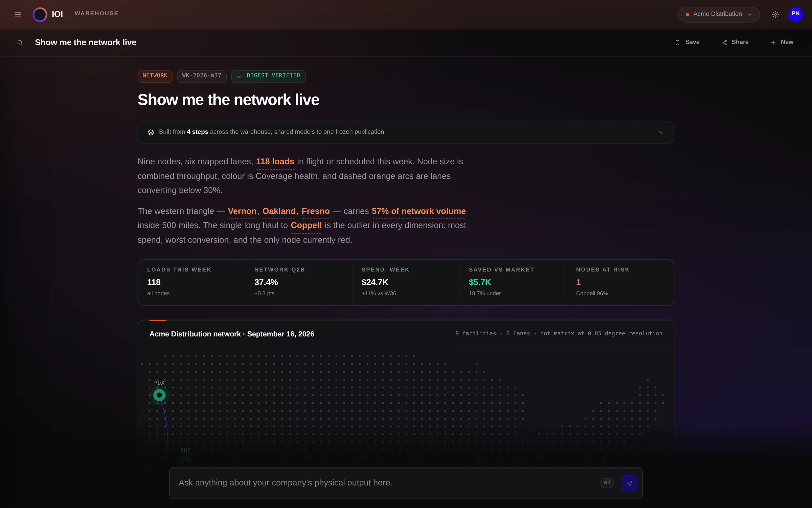
Task: Toggle the light theme sun icon
Action: 775,14
